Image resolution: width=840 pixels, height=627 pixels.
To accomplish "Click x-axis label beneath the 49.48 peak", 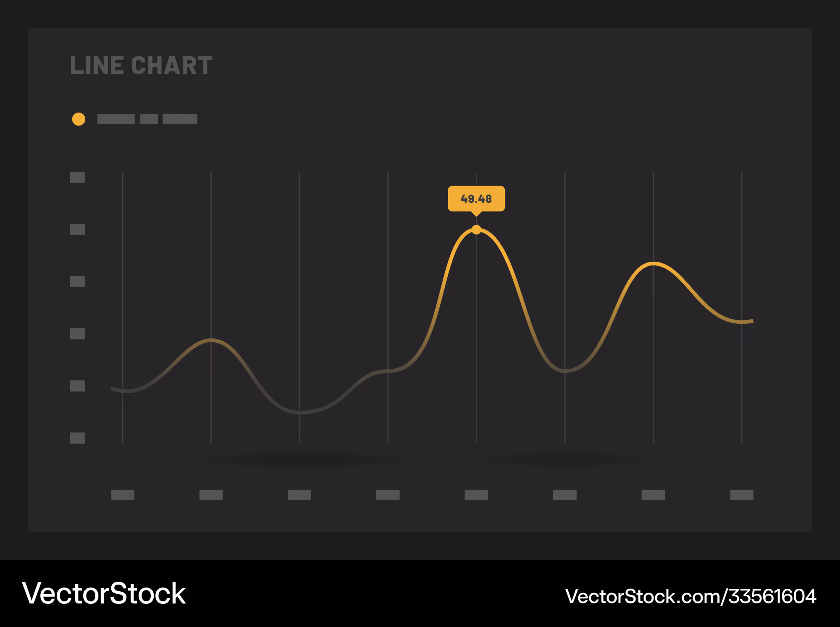I will [476, 495].
